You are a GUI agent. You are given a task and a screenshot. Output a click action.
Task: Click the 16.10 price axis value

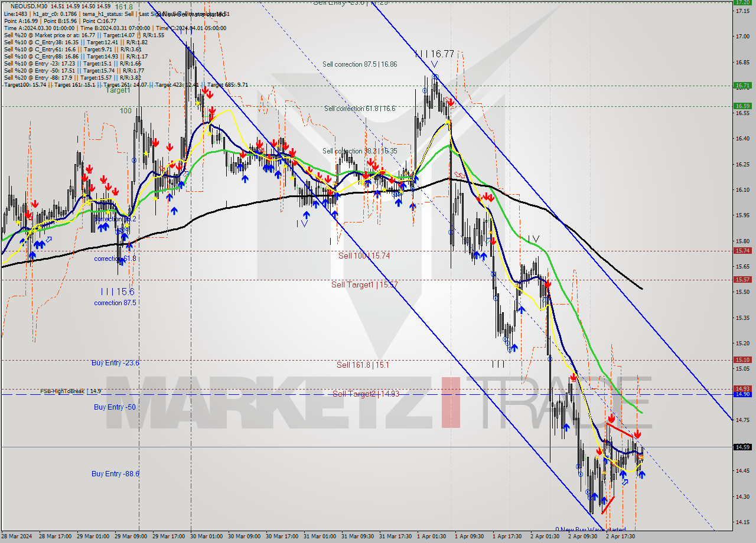(742, 189)
